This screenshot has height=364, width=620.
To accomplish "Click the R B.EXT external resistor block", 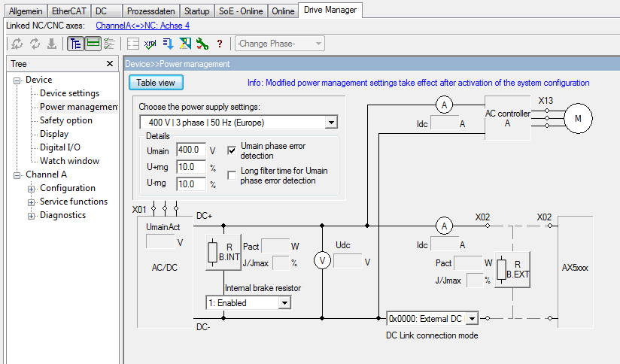I will tap(512, 269).
